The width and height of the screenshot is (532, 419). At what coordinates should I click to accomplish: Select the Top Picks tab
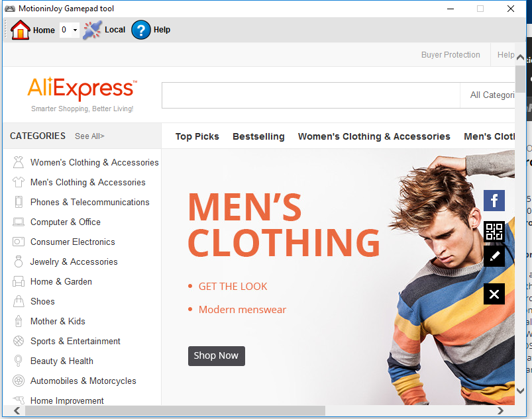click(x=197, y=136)
